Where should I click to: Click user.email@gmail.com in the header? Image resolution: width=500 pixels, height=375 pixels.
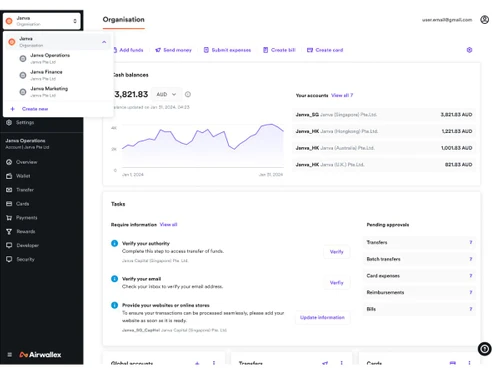(x=447, y=20)
